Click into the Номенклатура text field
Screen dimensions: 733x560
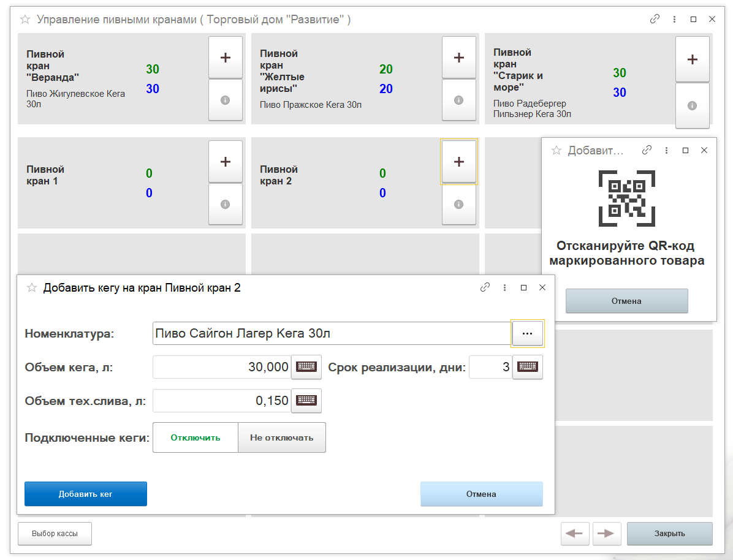pyautogui.click(x=331, y=333)
